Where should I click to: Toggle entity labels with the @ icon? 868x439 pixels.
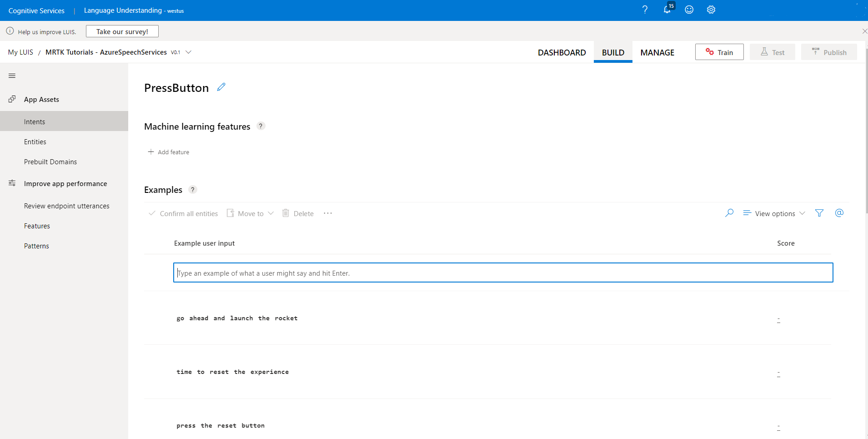coord(839,213)
